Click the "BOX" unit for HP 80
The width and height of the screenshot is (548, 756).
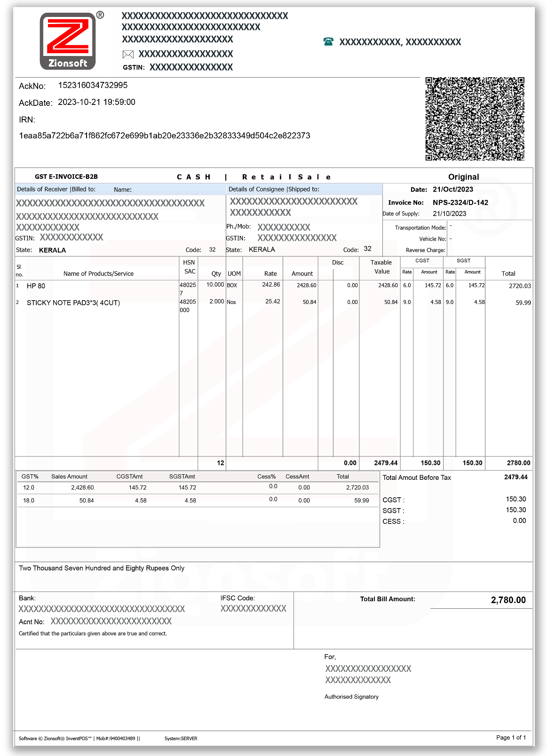232,286
